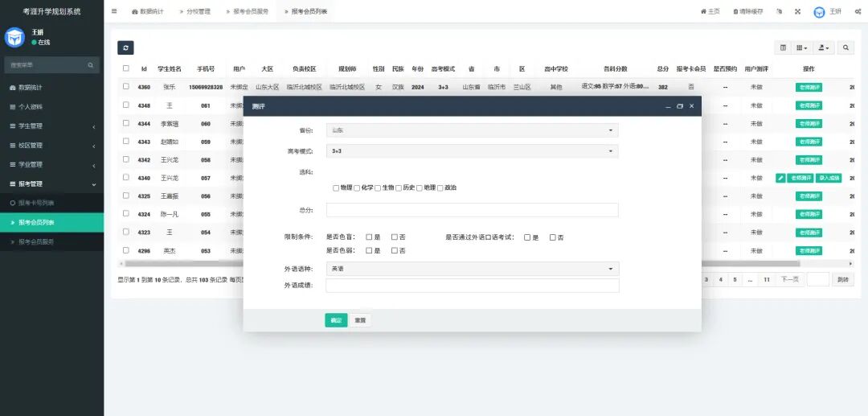Viewport: 868px width, 416px height.
Task: Click the language switch icon in header
Action: (x=780, y=11)
